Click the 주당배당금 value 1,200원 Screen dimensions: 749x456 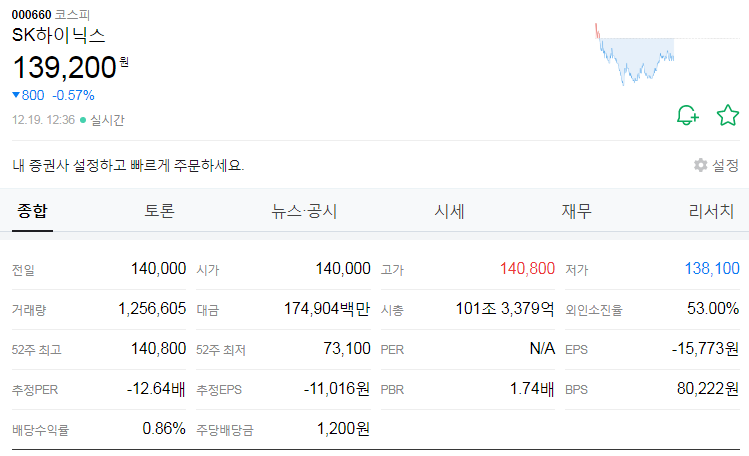click(x=343, y=429)
